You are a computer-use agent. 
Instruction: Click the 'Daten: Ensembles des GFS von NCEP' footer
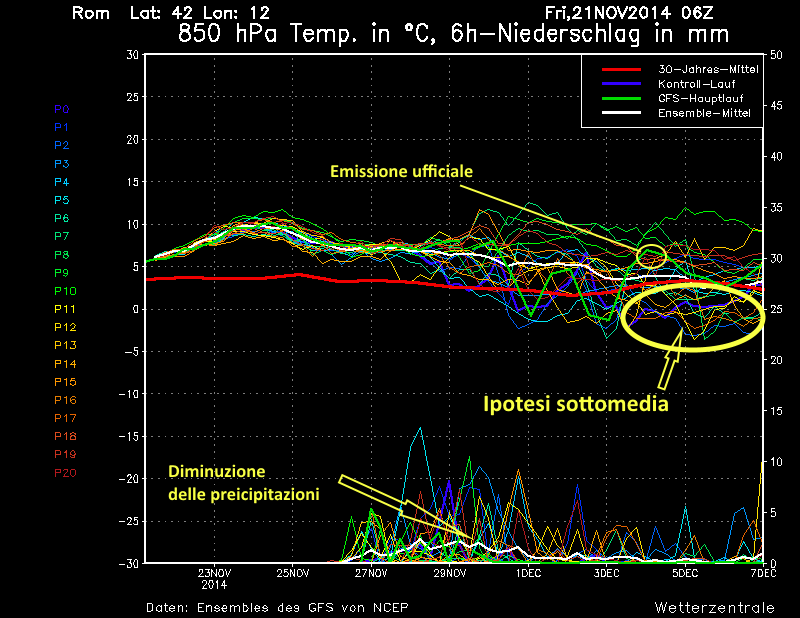pyautogui.click(x=277, y=607)
